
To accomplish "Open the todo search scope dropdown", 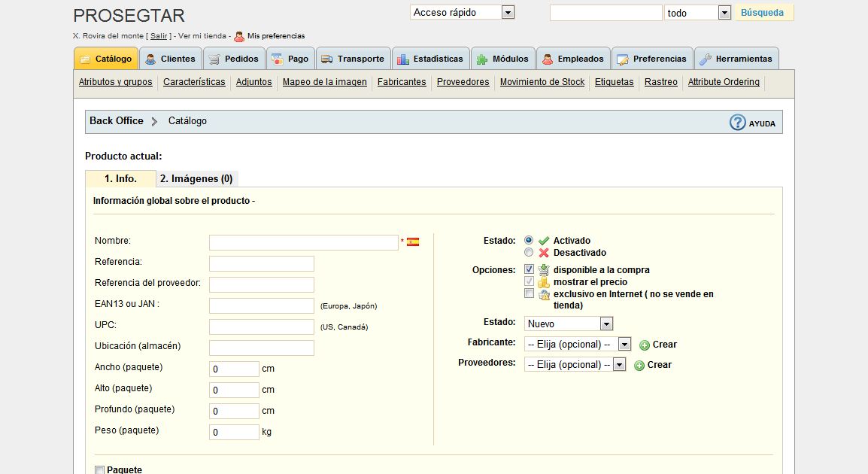I will 697,13.
